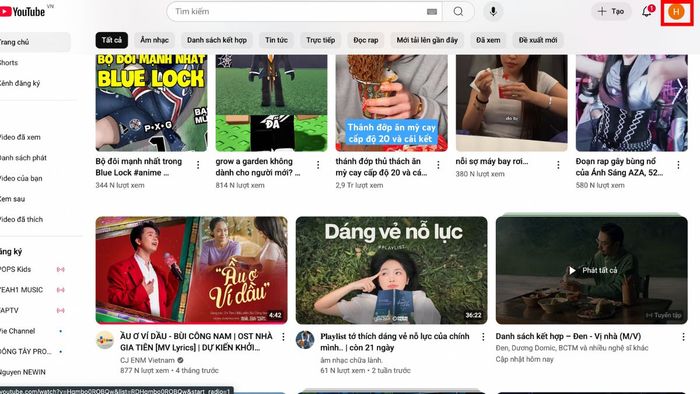The height and width of the screenshot is (394, 700).
Task: Select the Đọc rap filter chip
Action: point(366,40)
